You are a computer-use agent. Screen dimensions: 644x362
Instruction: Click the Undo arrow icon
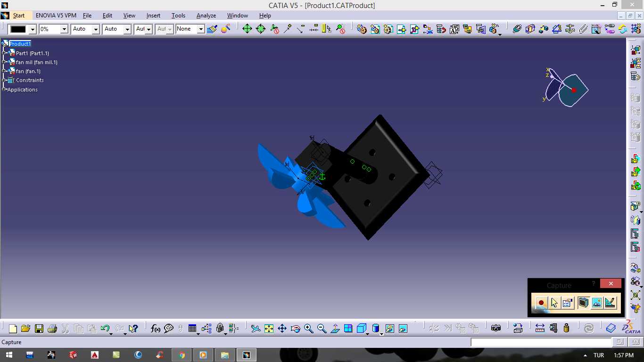105,329
